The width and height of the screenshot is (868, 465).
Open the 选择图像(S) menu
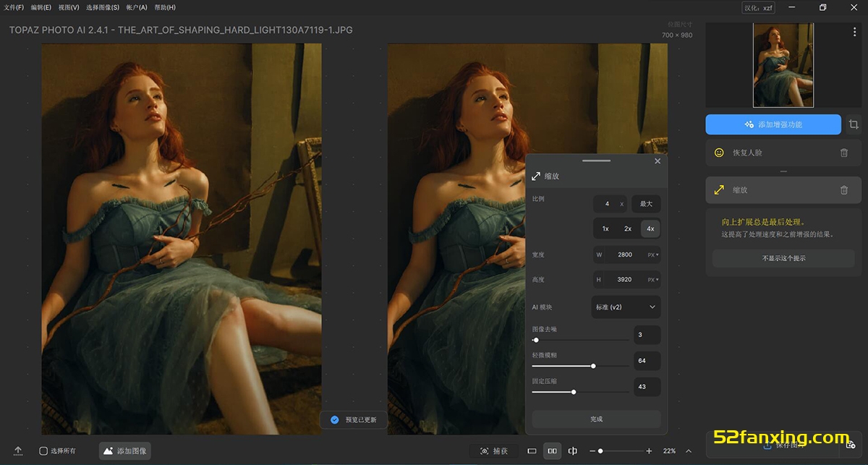[103, 7]
